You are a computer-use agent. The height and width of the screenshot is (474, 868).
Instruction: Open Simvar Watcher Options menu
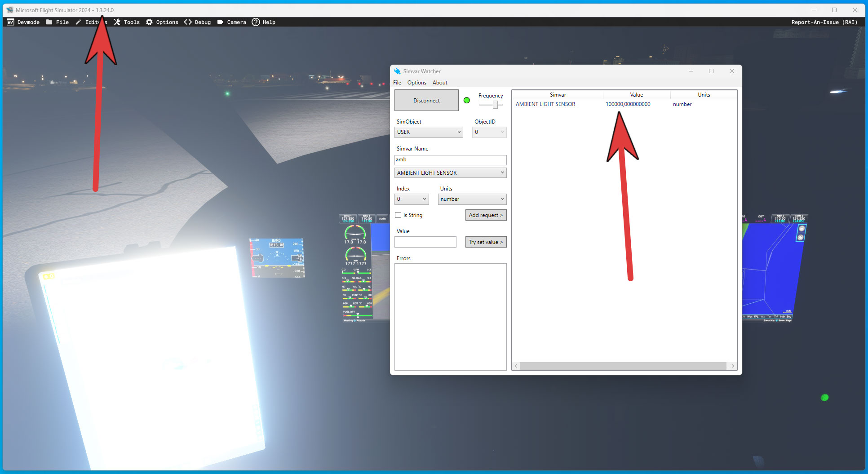coord(417,83)
